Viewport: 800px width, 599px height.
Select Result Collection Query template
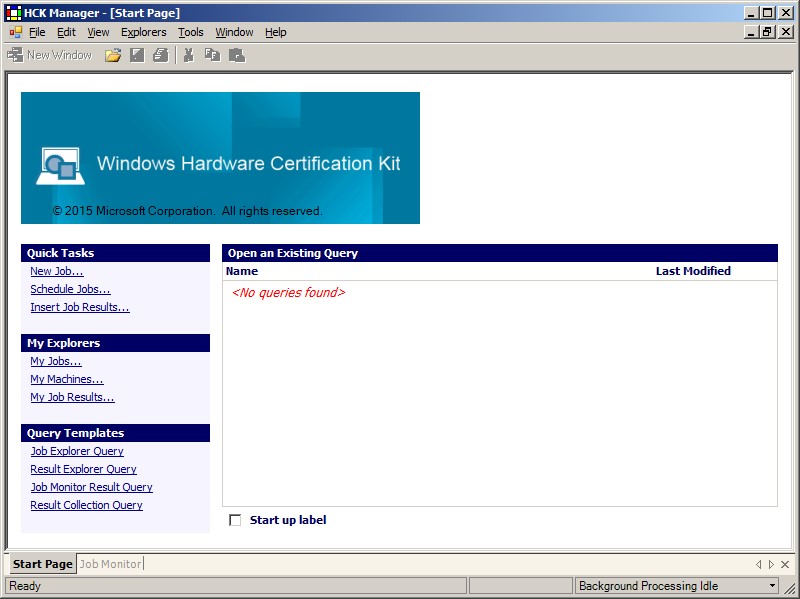(x=86, y=505)
